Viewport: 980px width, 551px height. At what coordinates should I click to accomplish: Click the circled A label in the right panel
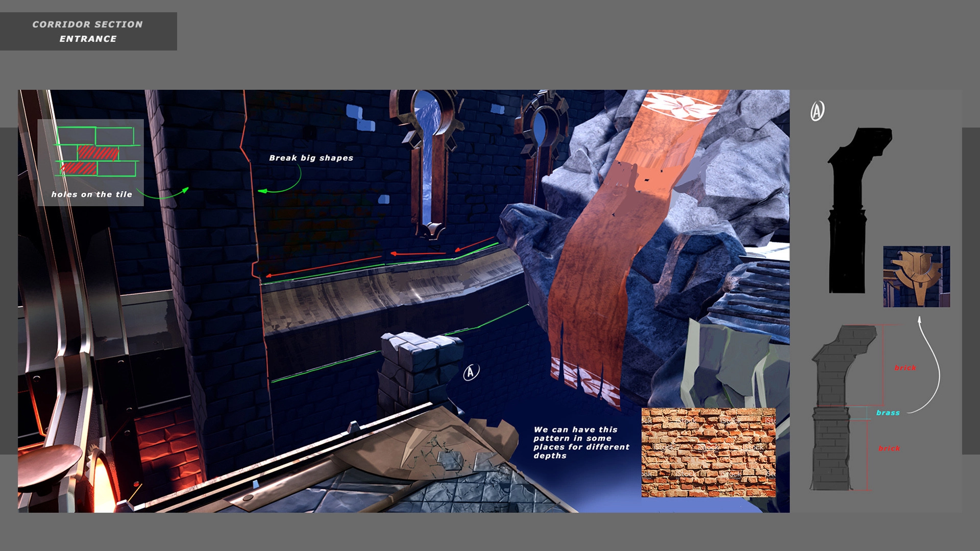point(817,111)
